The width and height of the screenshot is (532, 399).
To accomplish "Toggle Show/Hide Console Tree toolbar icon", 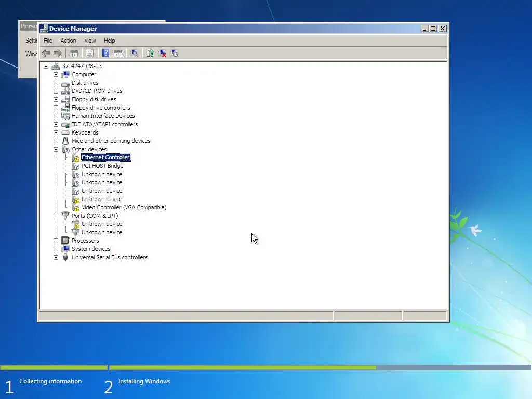I will coord(74,54).
